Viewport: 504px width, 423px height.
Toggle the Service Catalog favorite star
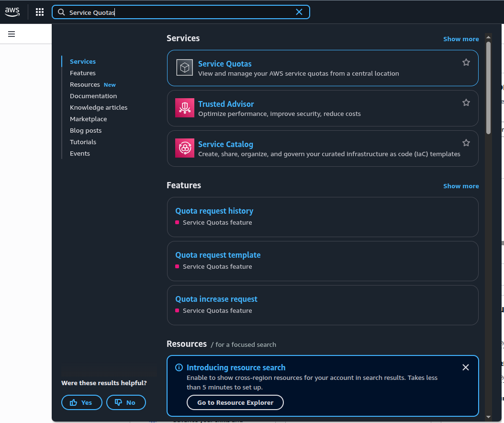(x=466, y=143)
